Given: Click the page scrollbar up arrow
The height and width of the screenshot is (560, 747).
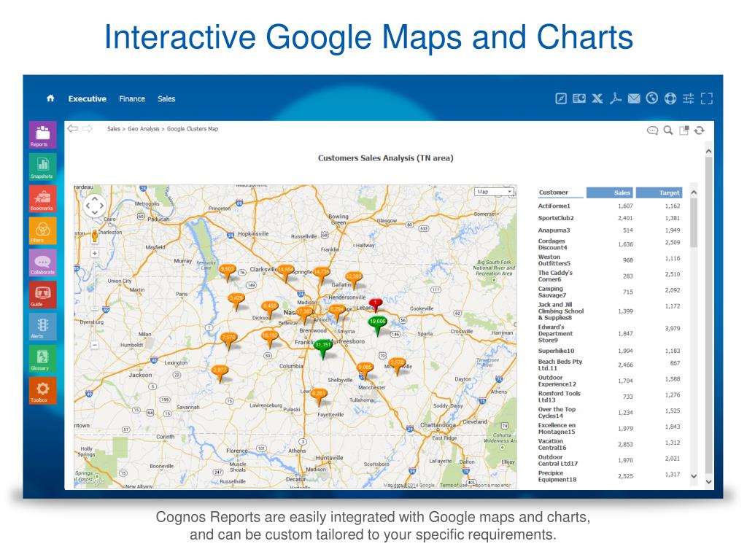Looking at the screenshot, I should (708, 152).
